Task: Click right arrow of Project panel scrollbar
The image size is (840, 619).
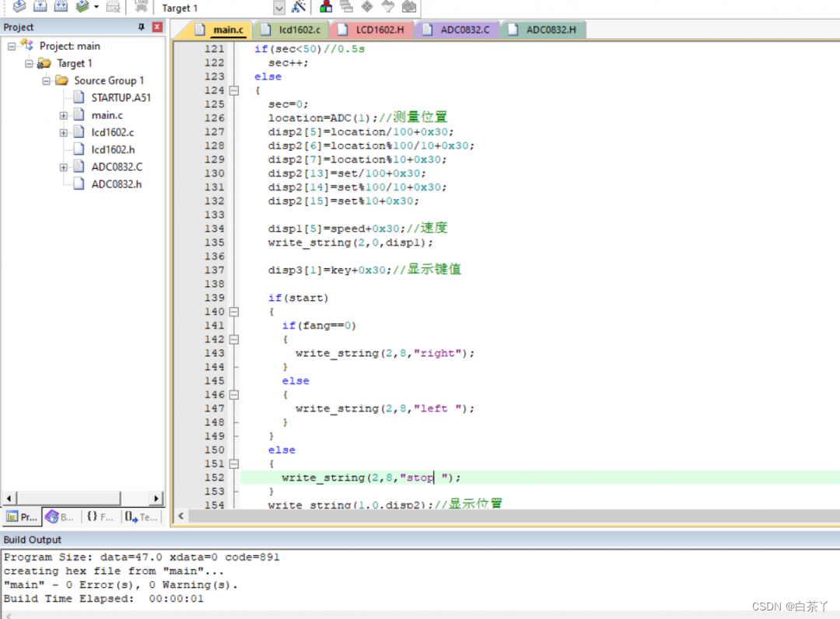Action: (x=156, y=498)
